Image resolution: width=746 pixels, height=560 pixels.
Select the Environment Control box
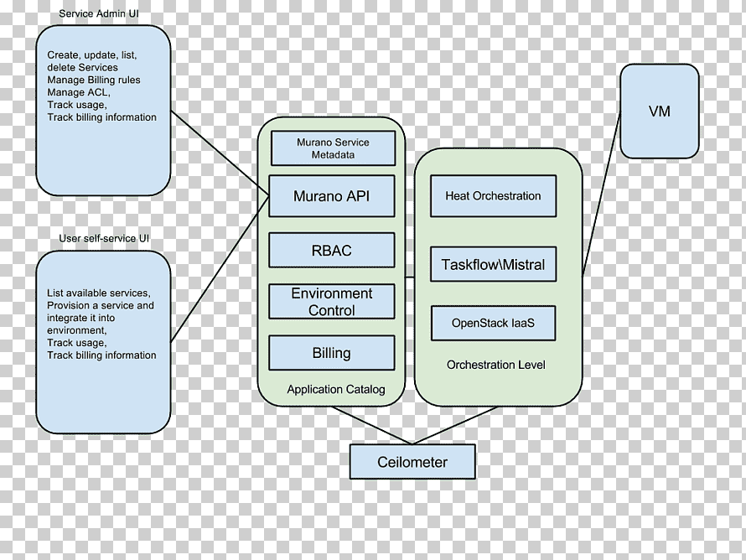coord(332,302)
